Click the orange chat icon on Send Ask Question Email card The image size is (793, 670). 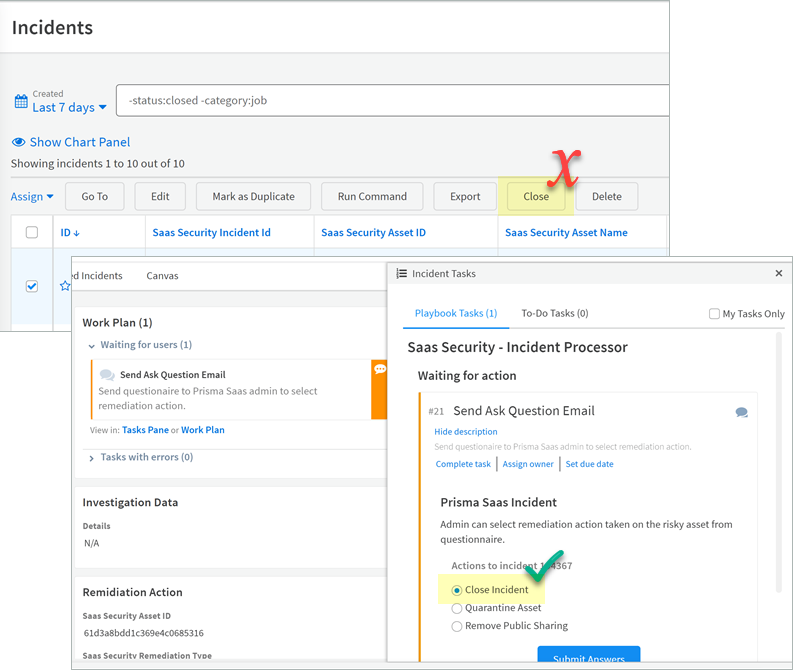[380, 369]
